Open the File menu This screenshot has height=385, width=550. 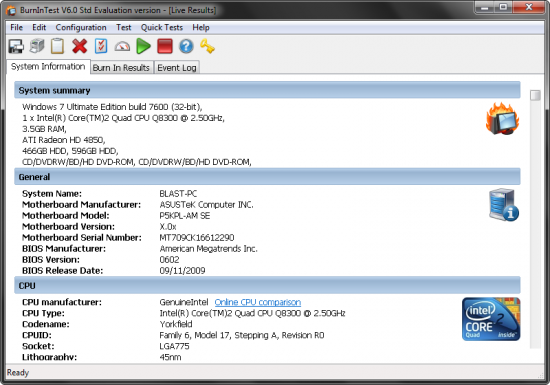click(x=16, y=27)
